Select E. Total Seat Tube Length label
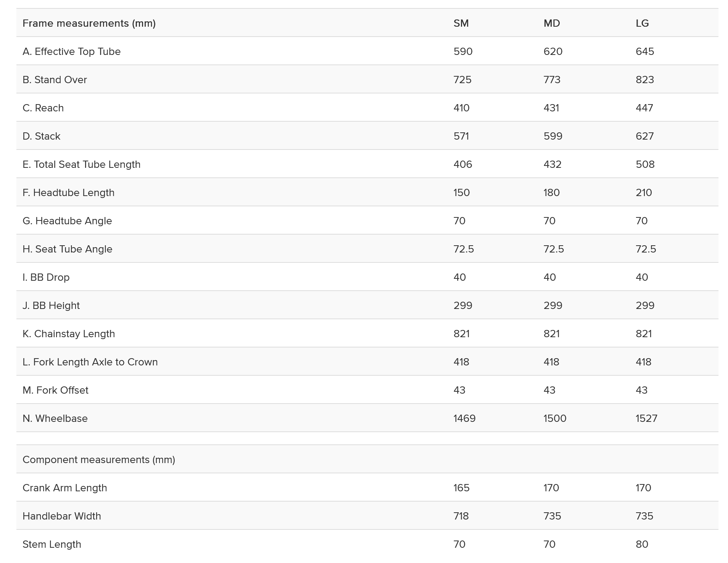 (81, 164)
